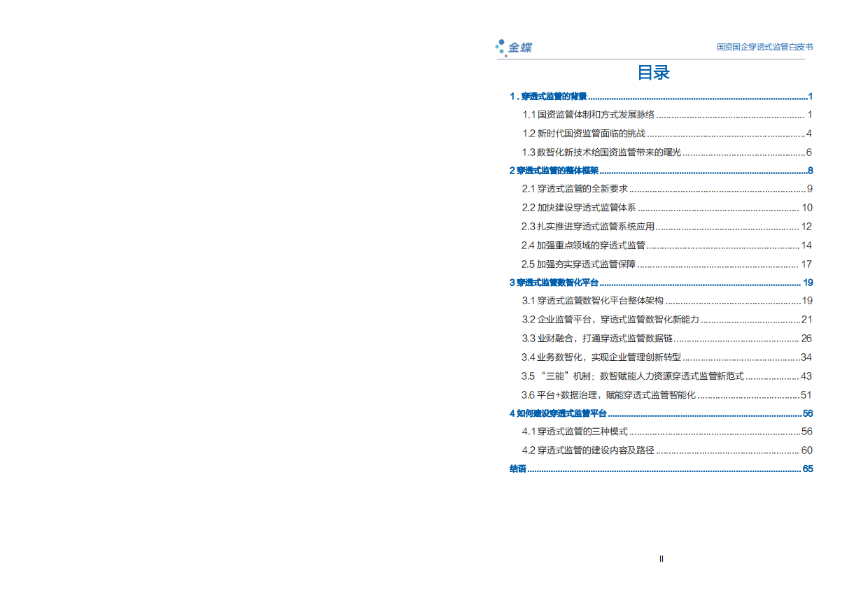
Task: Click the header text 国资国企穿透式监管白皮书
Action: (764, 48)
